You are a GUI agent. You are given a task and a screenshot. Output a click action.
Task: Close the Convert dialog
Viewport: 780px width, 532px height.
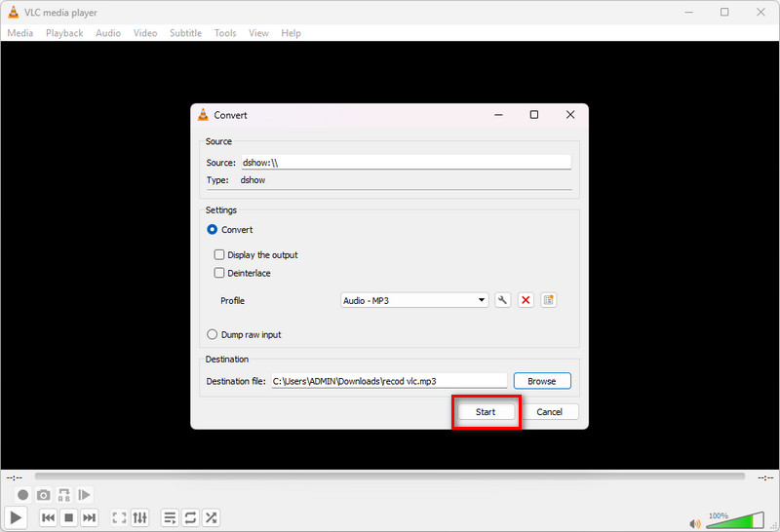(570, 115)
